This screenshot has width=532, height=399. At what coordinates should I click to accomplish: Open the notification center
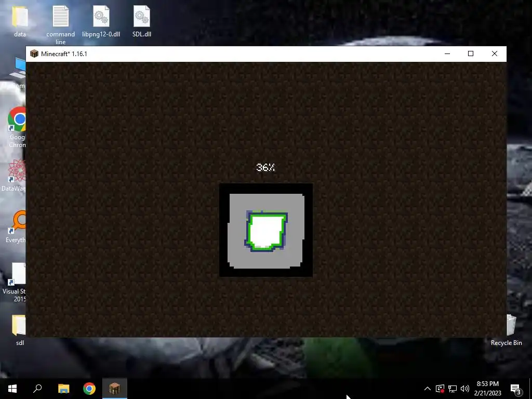(x=516, y=389)
